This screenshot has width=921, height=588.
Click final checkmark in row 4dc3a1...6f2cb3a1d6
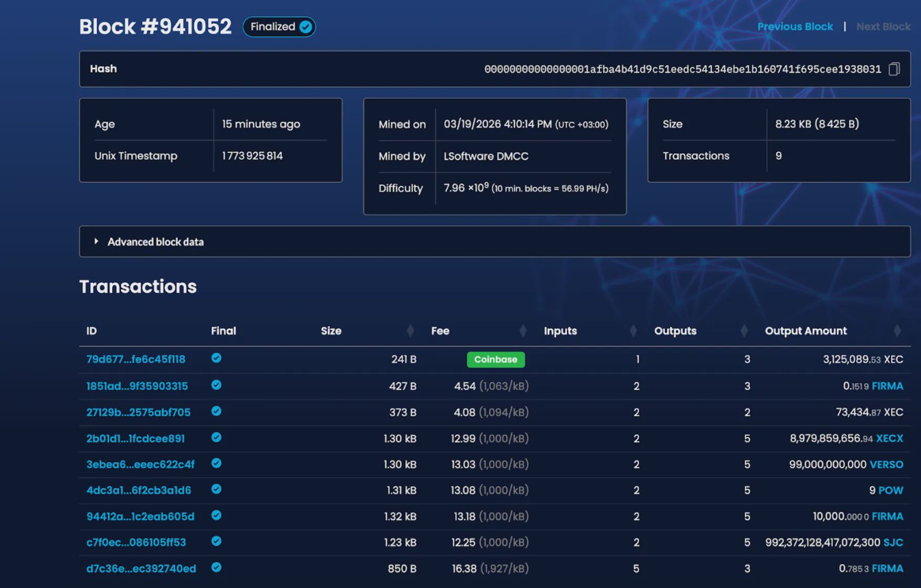pyautogui.click(x=216, y=489)
